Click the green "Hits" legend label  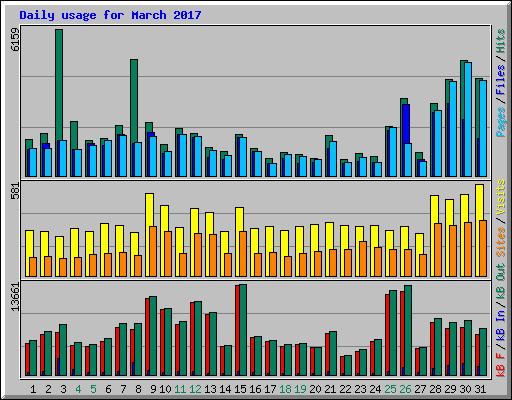click(x=500, y=41)
